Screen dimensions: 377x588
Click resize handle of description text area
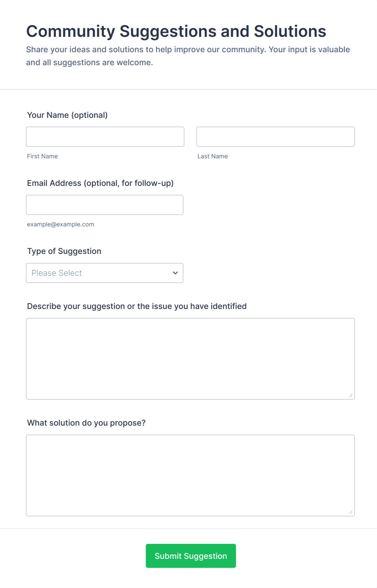351,395
